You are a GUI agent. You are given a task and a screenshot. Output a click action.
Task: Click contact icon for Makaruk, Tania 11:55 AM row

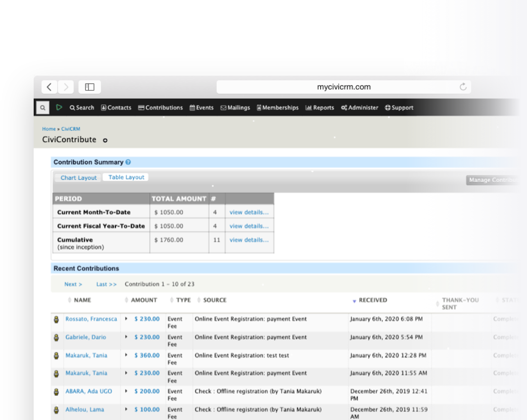pos(56,374)
